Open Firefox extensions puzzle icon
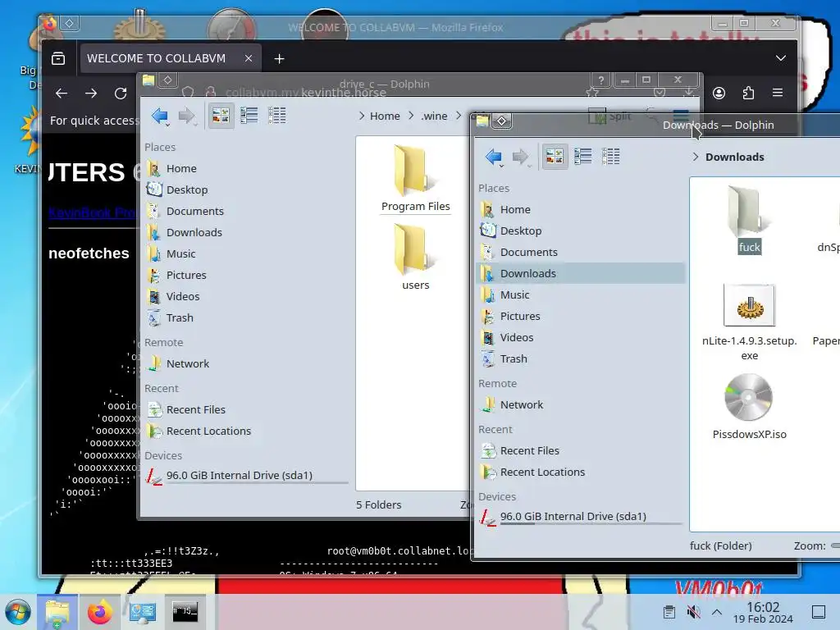 pyautogui.click(x=748, y=94)
